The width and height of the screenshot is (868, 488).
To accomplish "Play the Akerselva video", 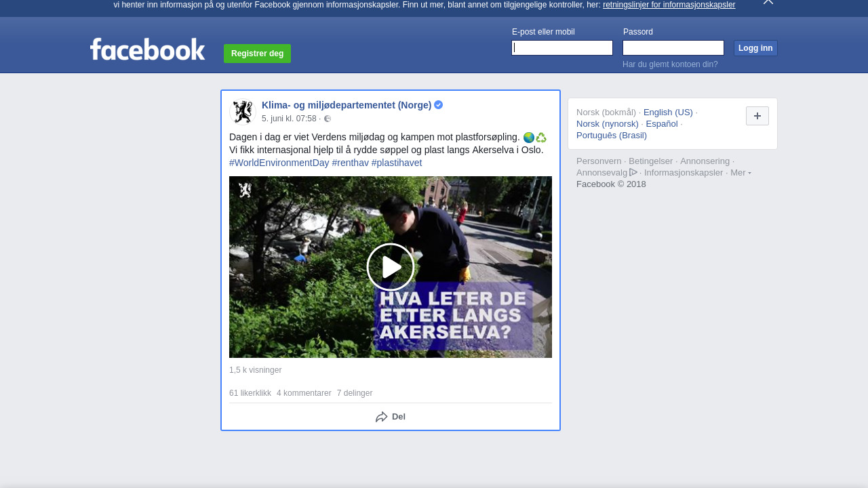I will 390,267.
